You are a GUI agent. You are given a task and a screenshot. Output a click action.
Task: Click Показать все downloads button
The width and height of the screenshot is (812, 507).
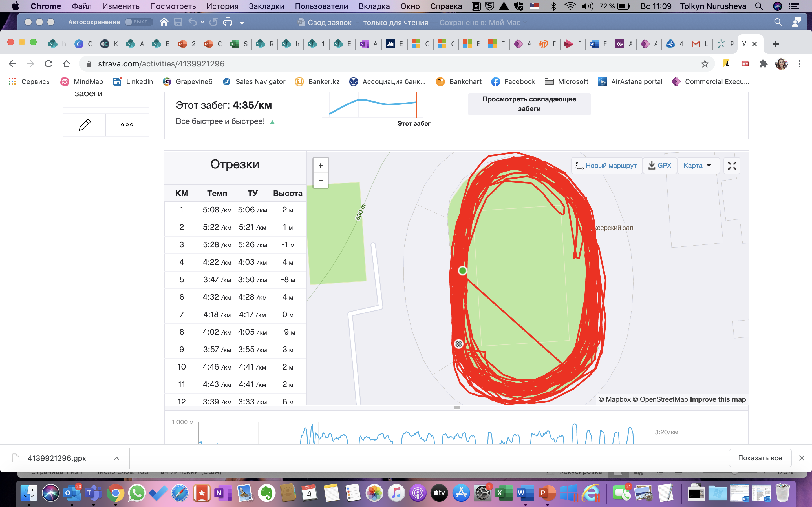[760, 458]
